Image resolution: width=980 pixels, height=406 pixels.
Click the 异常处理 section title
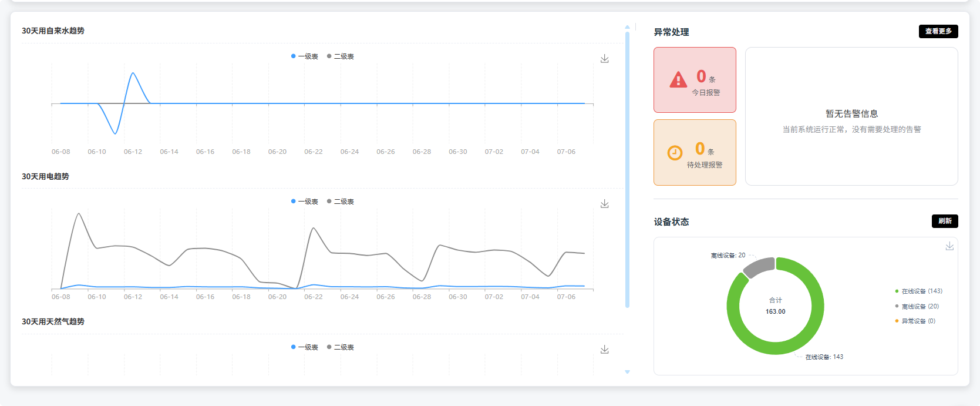[671, 32]
